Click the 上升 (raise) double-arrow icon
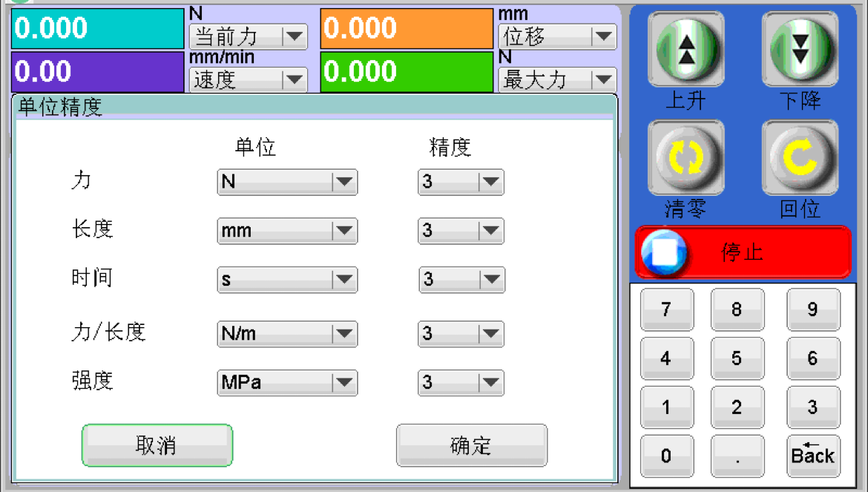 (686, 49)
